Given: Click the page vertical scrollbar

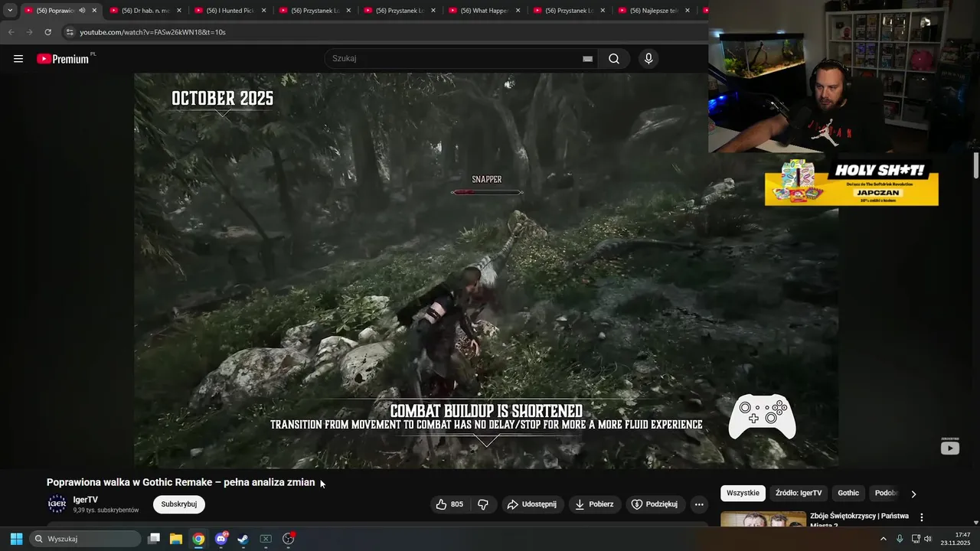Looking at the screenshot, I should click(x=976, y=165).
